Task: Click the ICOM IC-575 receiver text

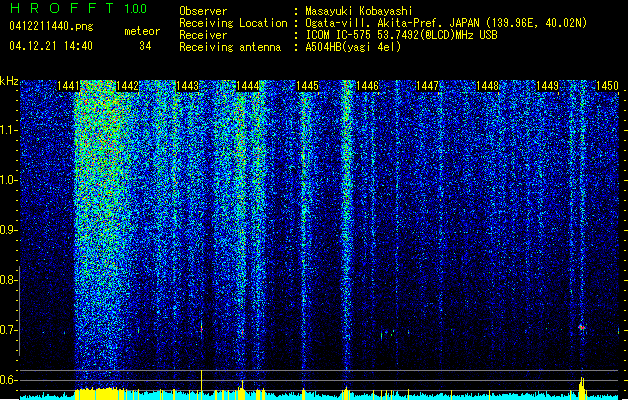Action: [x=401, y=35]
